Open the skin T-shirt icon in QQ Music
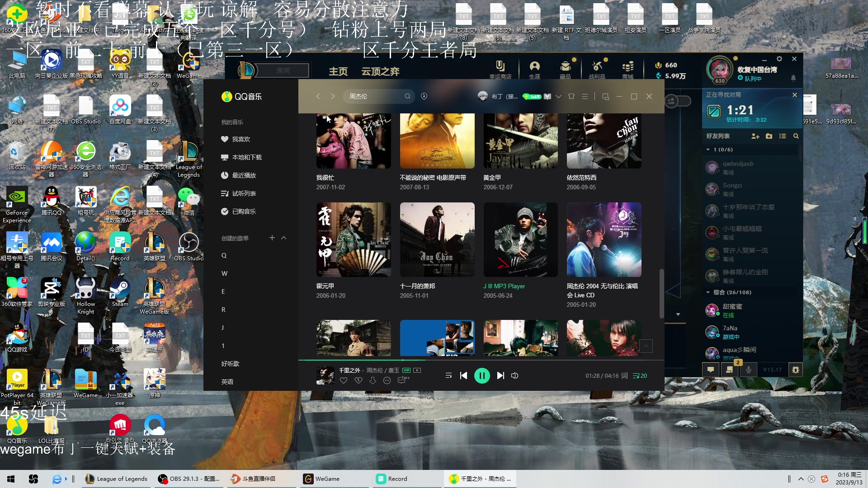The width and height of the screenshot is (868, 488). (571, 96)
